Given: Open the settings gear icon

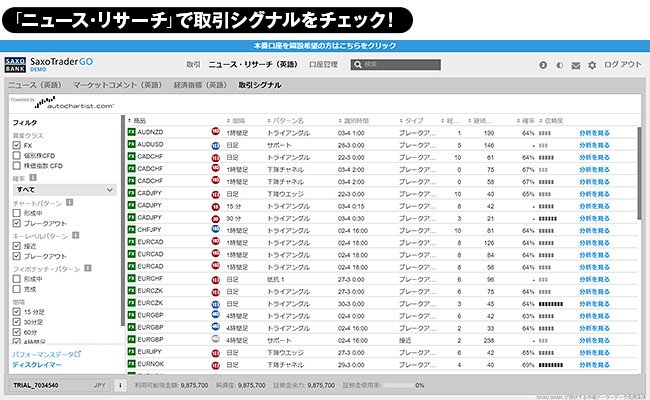Looking at the screenshot, I should (x=592, y=65).
